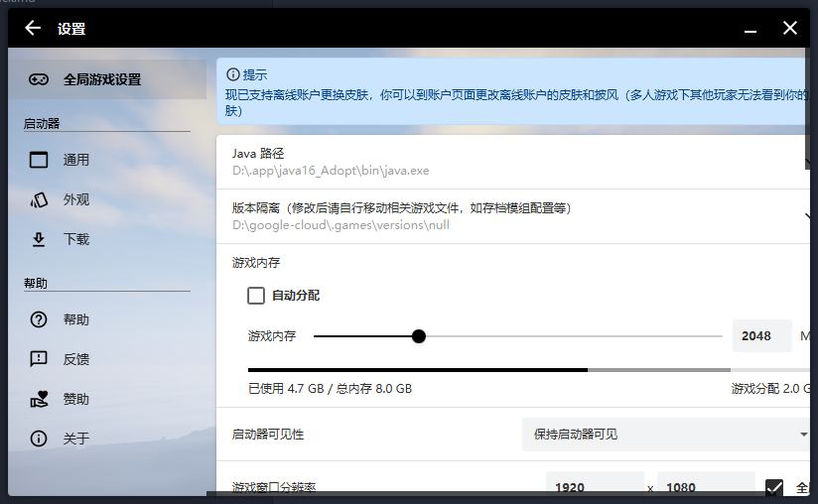The height and width of the screenshot is (504, 818).
Task: Open the 保持启动器可见 launcher visibility dropdown
Action: point(665,435)
